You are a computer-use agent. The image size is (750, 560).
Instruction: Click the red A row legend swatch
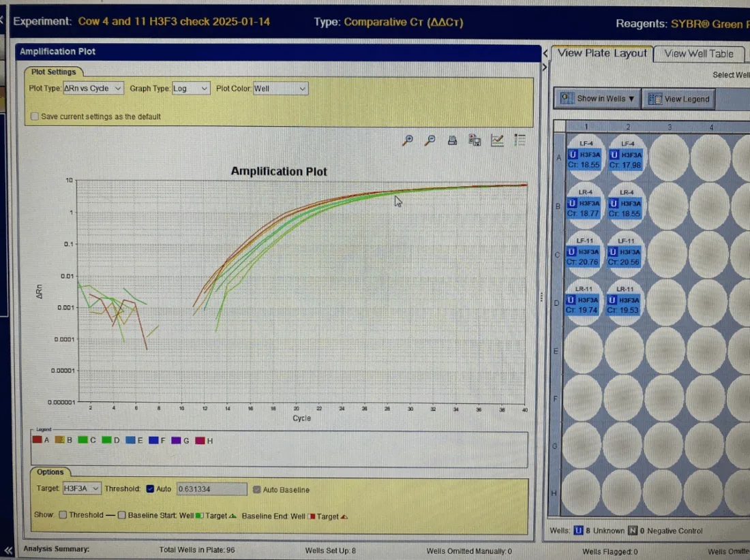point(37,440)
